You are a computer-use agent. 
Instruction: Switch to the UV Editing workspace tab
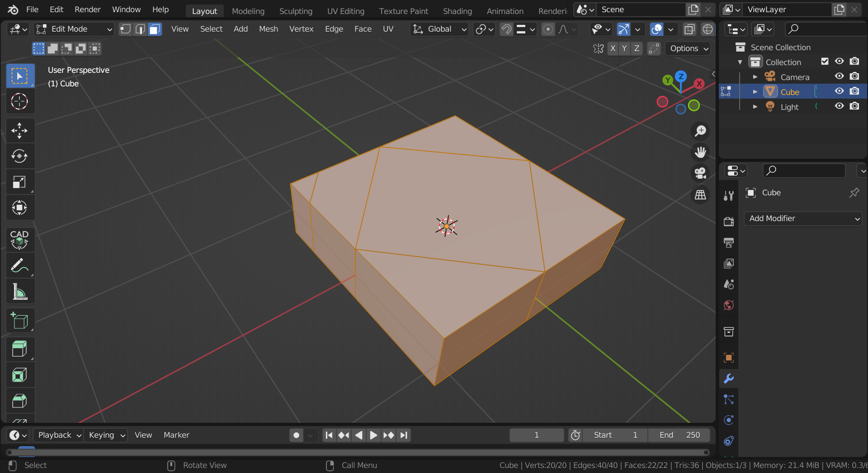(x=346, y=11)
